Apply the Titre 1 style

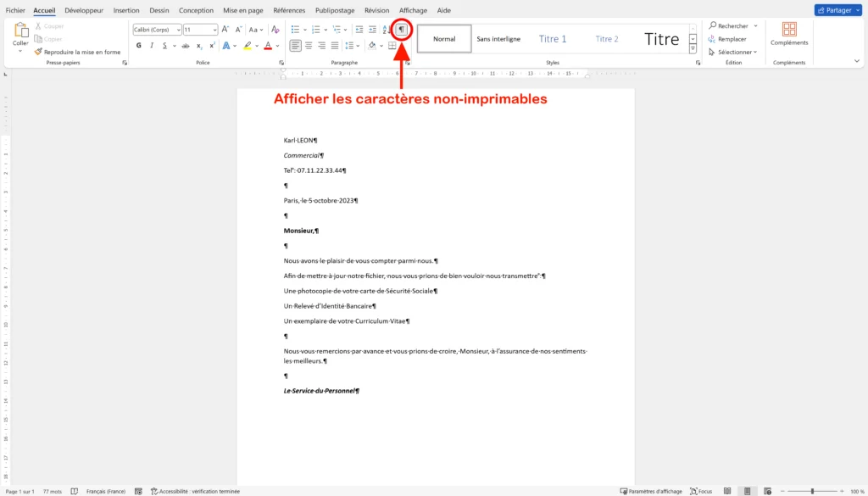tap(553, 38)
